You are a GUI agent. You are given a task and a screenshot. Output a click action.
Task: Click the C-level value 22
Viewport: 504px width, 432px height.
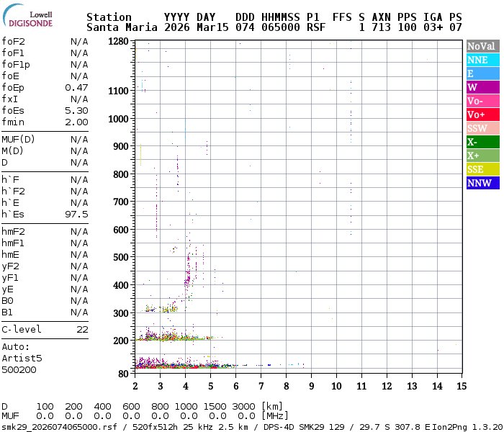82,330
